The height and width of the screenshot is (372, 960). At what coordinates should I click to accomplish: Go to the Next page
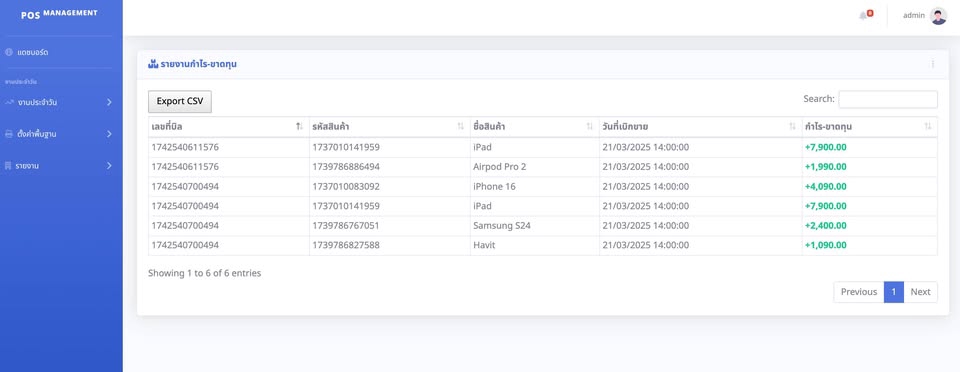click(920, 292)
